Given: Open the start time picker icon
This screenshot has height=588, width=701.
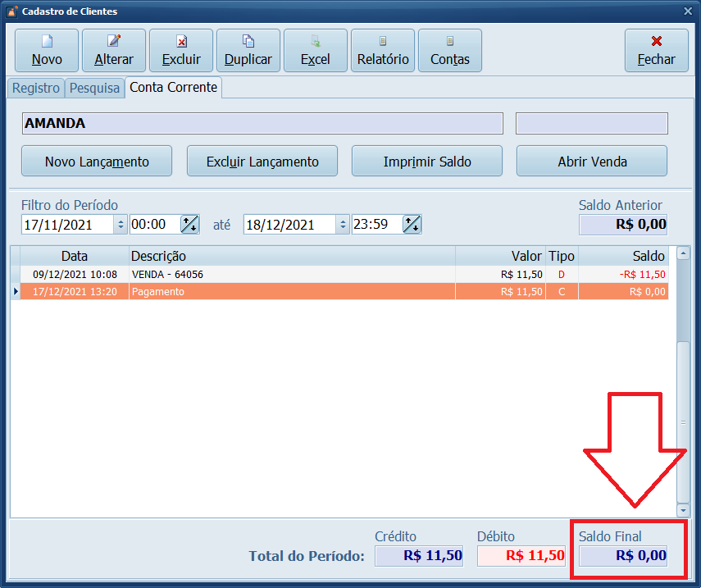Looking at the screenshot, I should (189, 225).
